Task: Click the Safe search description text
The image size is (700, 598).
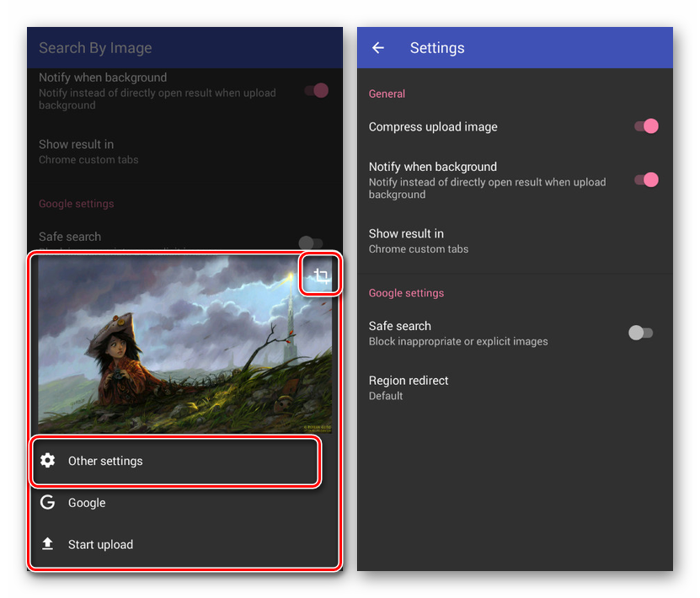Action: click(x=458, y=341)
